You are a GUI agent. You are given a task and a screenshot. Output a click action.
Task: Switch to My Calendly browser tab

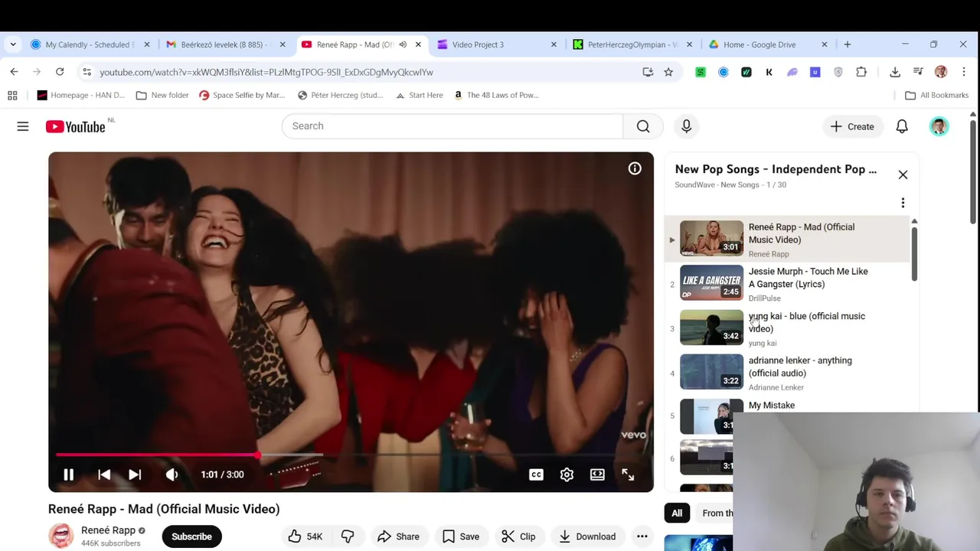coord(90,44)
